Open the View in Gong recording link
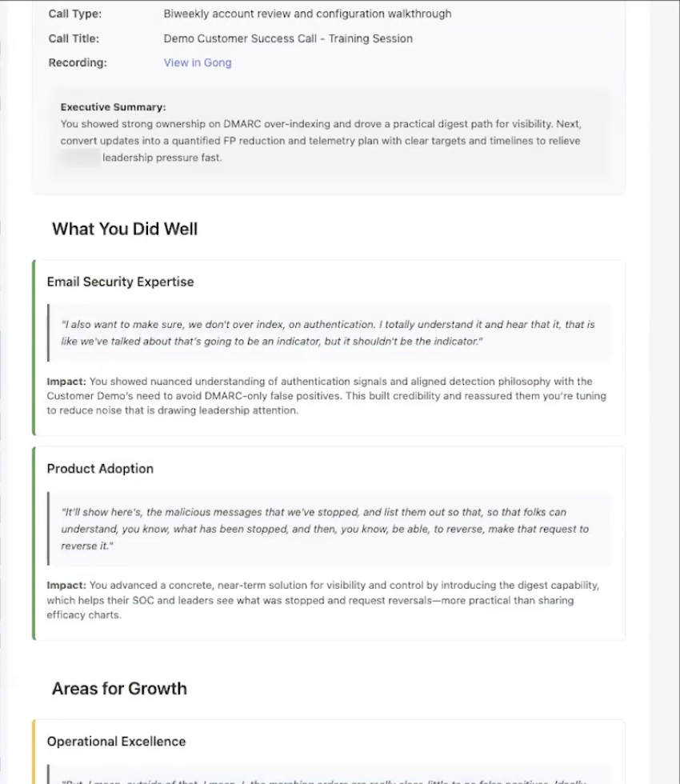 [198, 62]
